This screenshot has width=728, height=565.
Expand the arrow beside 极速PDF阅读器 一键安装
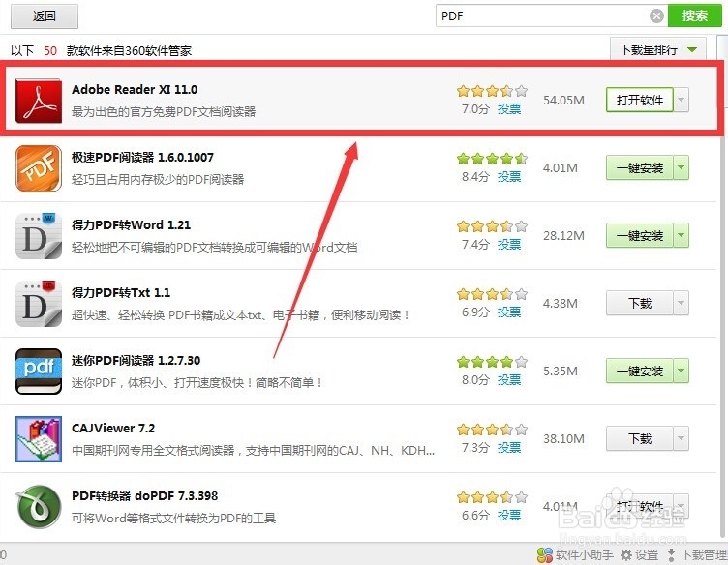(682, 167)
